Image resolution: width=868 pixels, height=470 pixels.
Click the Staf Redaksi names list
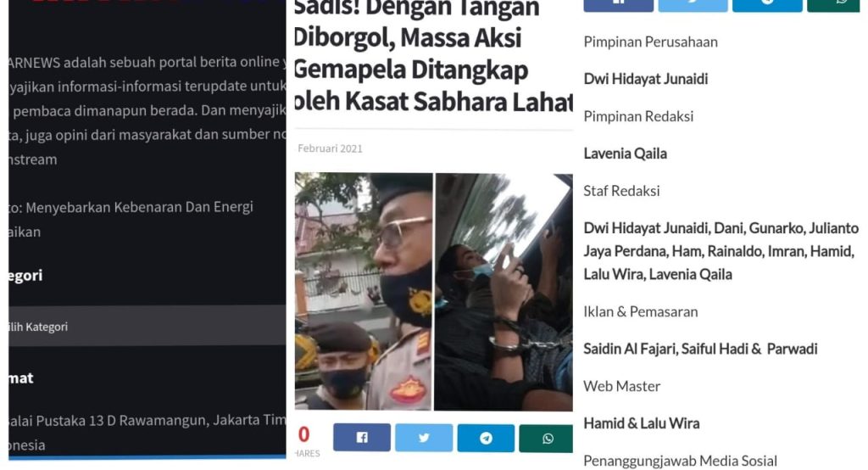721,251
